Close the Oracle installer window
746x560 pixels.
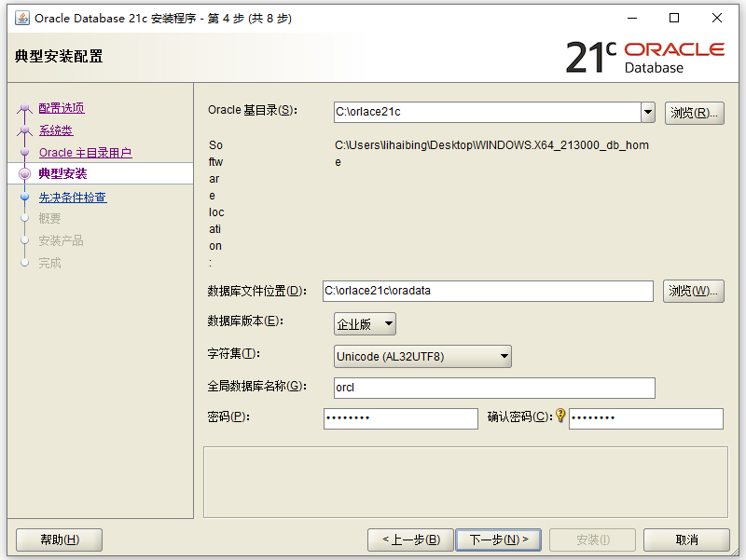coord(716,18)
